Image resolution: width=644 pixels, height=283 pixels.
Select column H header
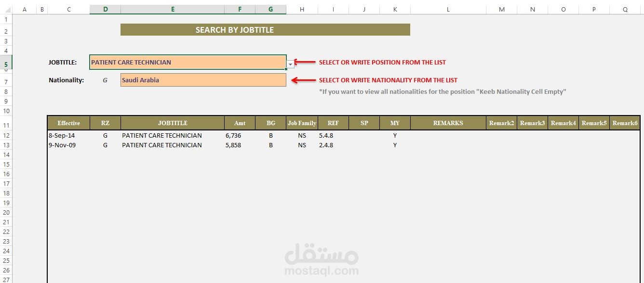pyautogui.click(x=302, y=9)
